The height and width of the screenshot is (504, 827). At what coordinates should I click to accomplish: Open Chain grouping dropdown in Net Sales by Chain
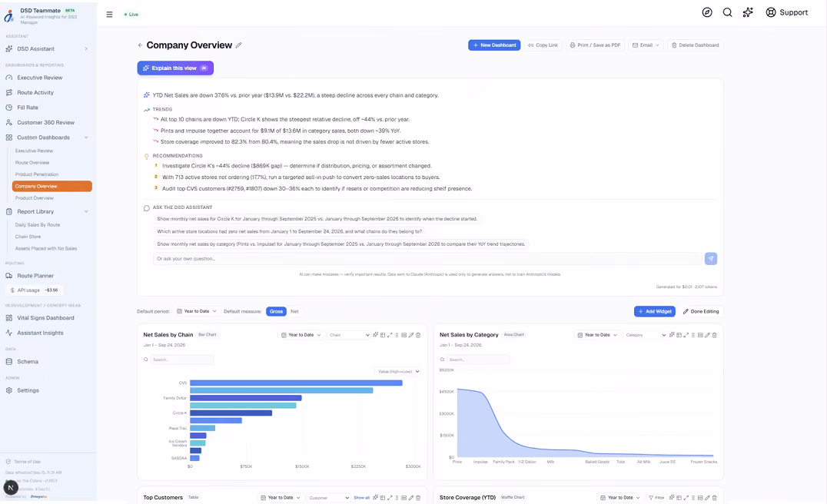click(x=349, y=335)
